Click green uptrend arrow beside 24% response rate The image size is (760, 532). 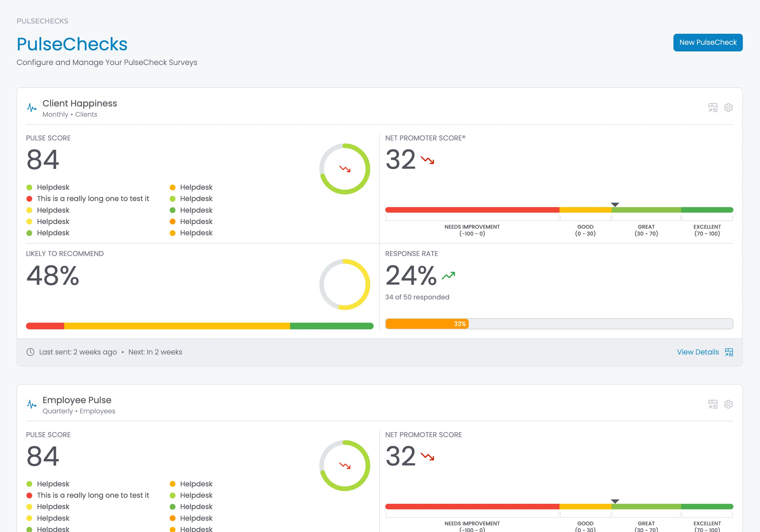(x=449, y=276)
